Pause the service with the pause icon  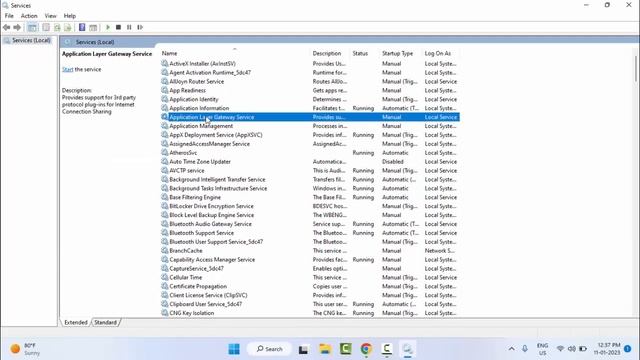(x=129, y=27)
